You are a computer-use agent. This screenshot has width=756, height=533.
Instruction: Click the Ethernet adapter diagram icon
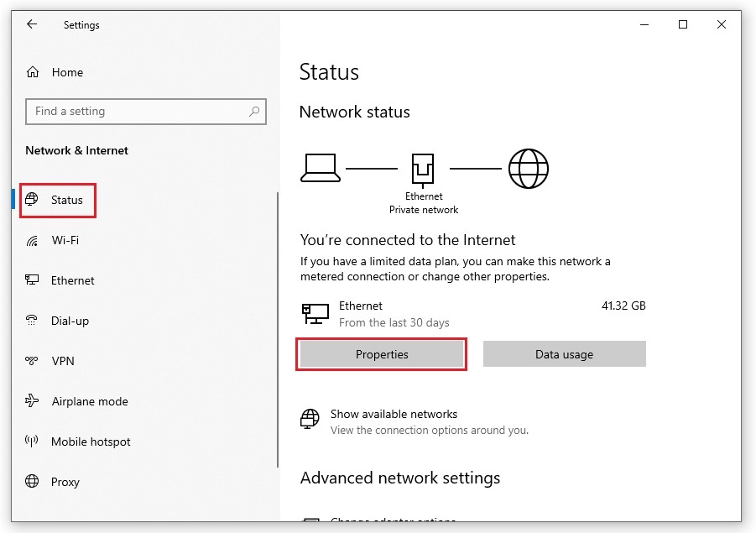point(423,169)
